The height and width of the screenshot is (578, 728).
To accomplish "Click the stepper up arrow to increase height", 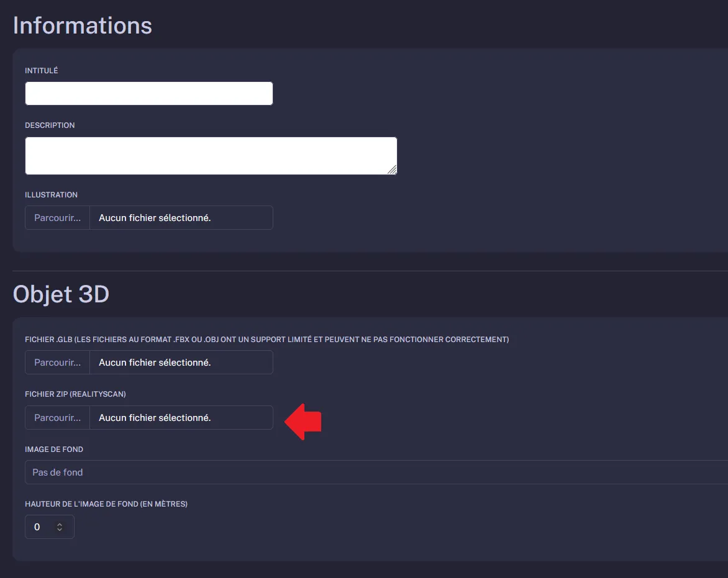I will tap(60, 523).
